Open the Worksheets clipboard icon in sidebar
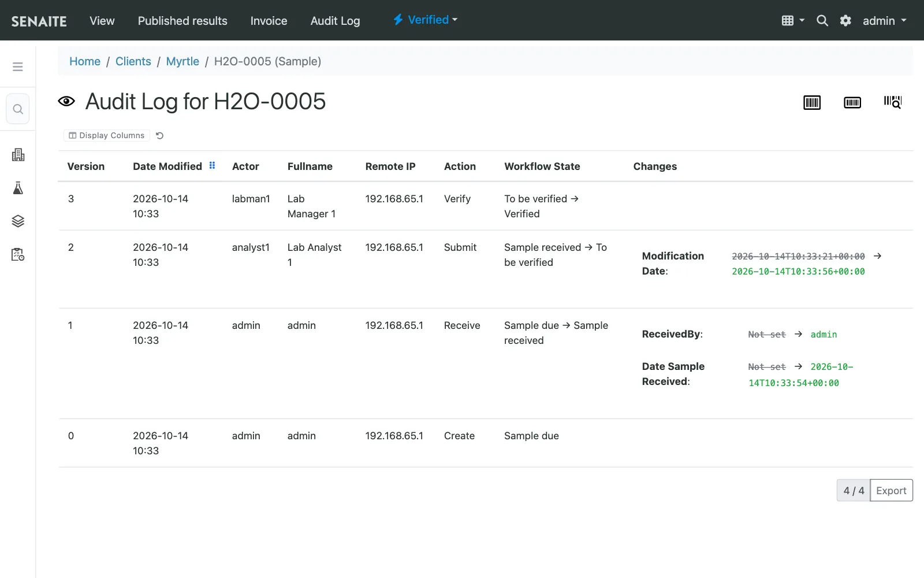The width and height of the screenshot is (924, 578). click(18, 254)
